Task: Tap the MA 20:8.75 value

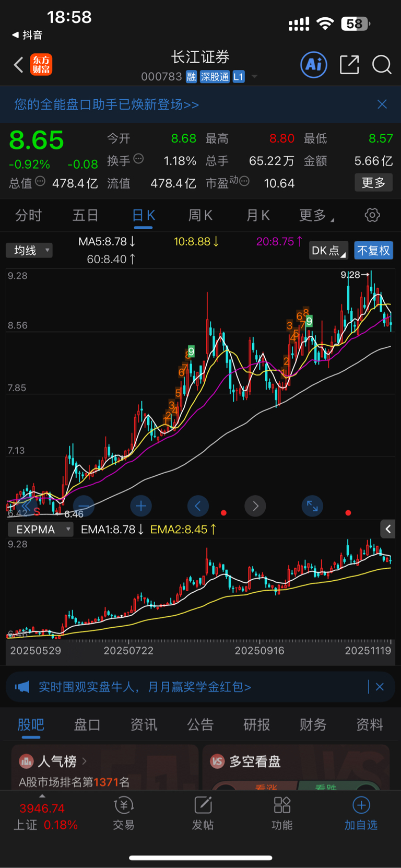Action: point(279,241)
